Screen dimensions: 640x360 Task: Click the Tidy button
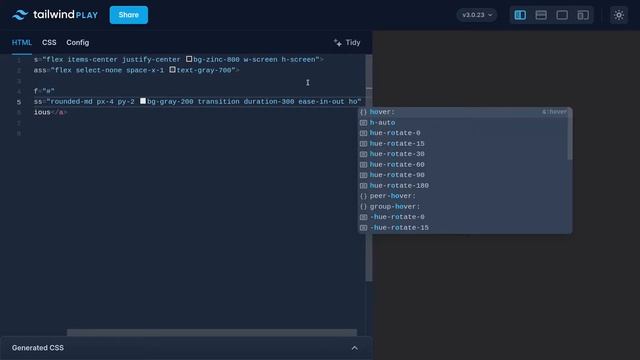347,42
